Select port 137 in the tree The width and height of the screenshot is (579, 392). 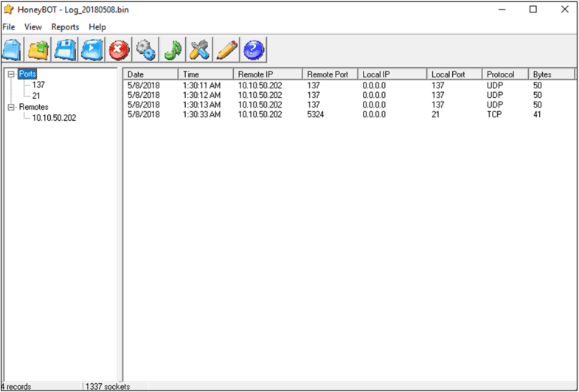pyautogui.click(x=38, y=85)
